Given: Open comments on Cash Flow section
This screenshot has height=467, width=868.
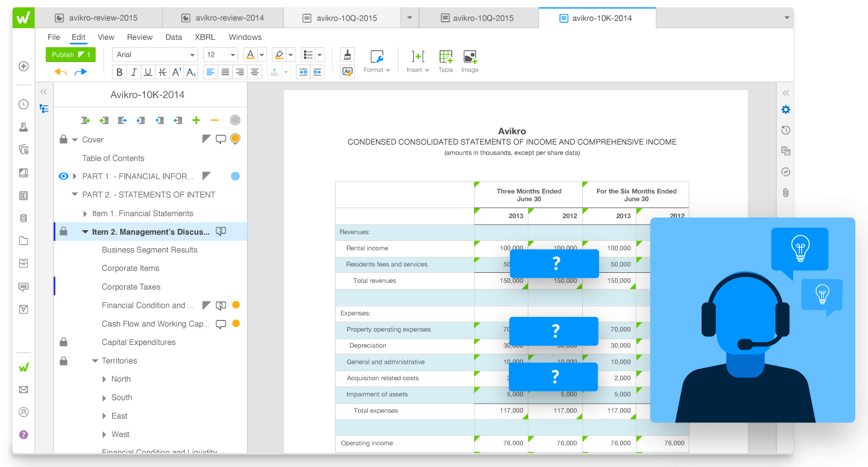Looking at the screenshot, I should [x=221, y=324].
